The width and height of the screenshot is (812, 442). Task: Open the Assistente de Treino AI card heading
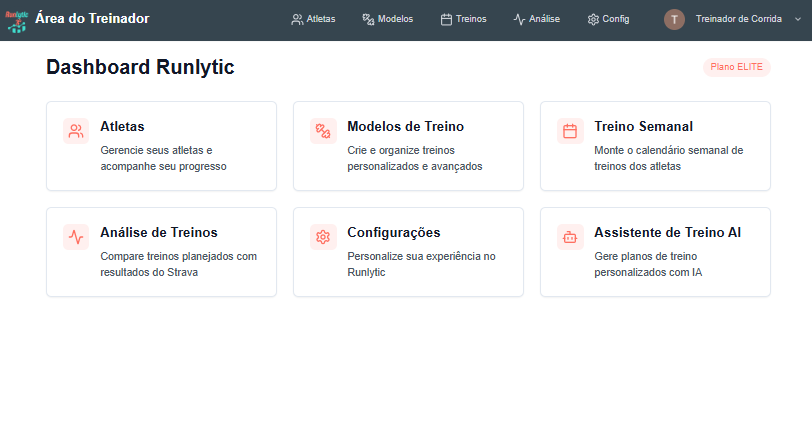[668, 232]
